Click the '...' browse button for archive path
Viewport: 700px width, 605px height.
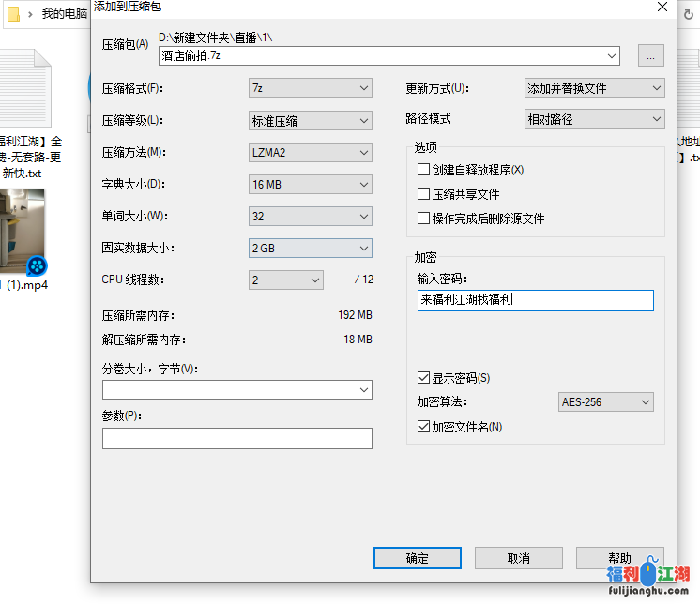pyautogui.click(x=650, y=55)
